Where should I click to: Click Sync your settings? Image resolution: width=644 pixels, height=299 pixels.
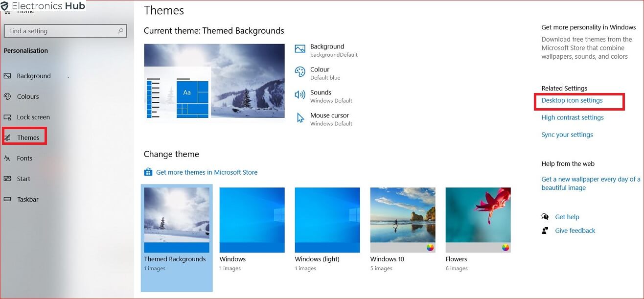click(x=567, y=134)
